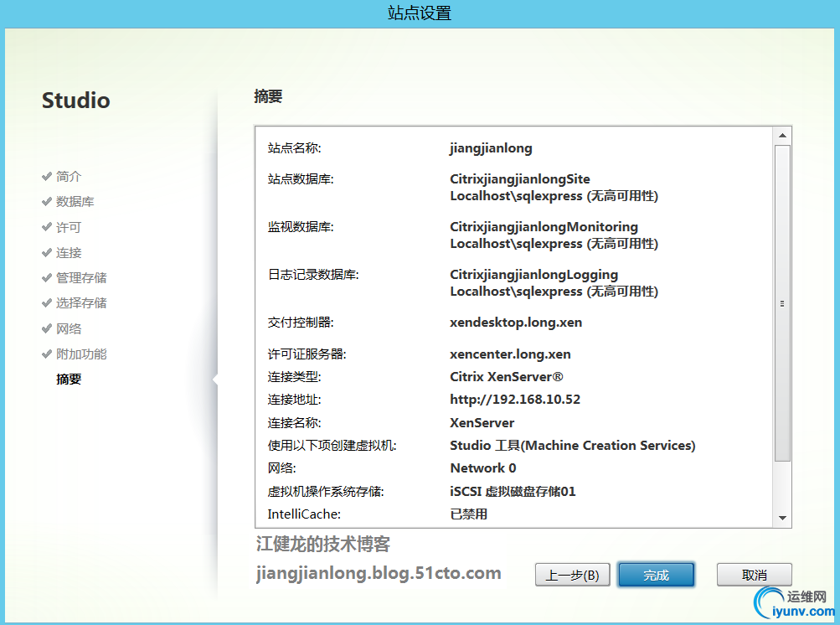Select the site name value jiangjianlong

(491, 148)
